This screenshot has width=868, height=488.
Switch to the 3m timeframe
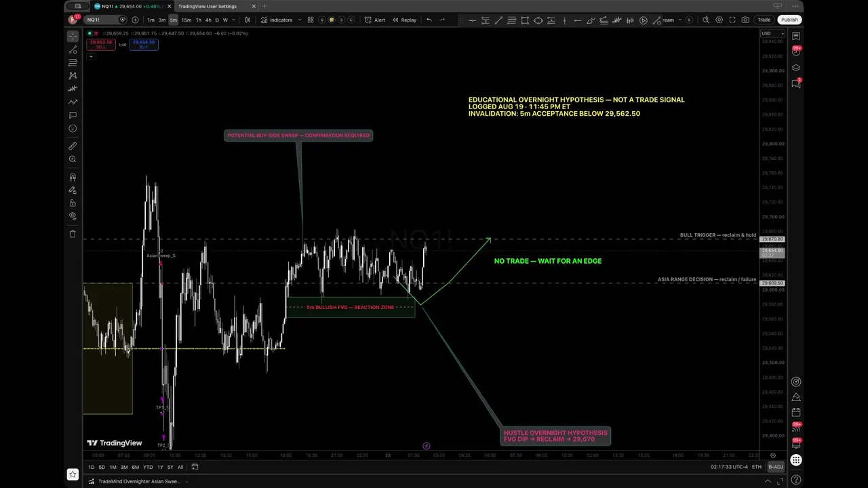[x=162, y=20]
